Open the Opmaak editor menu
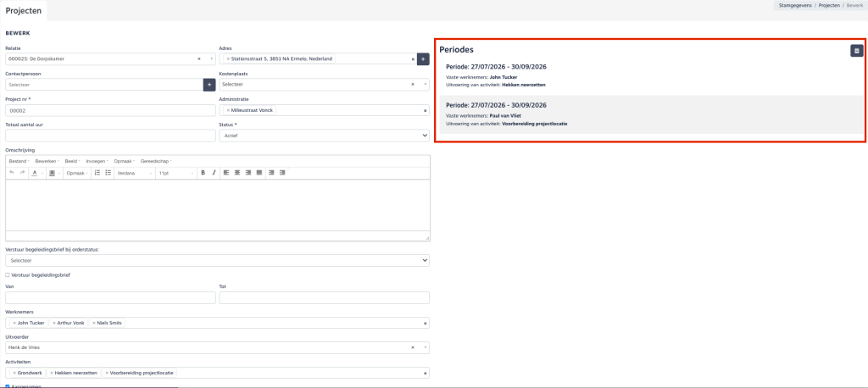 (124, 161)
